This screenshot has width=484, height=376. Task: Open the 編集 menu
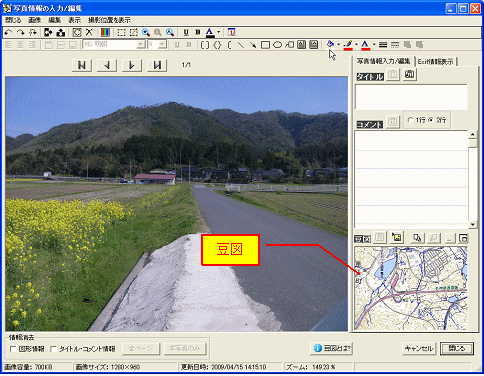click(x=55, y=20)
